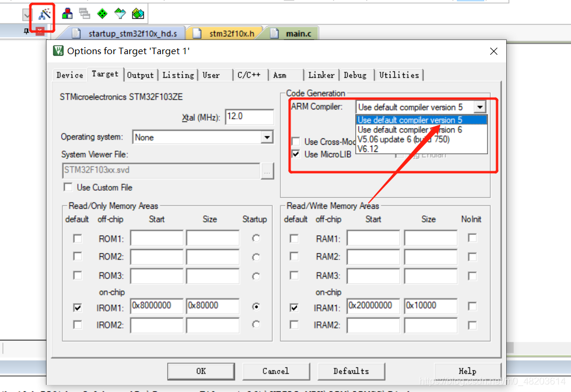Click the Xtal (MHz) input field
Viewport: 571px width, 392px height.
click(249, 117)
